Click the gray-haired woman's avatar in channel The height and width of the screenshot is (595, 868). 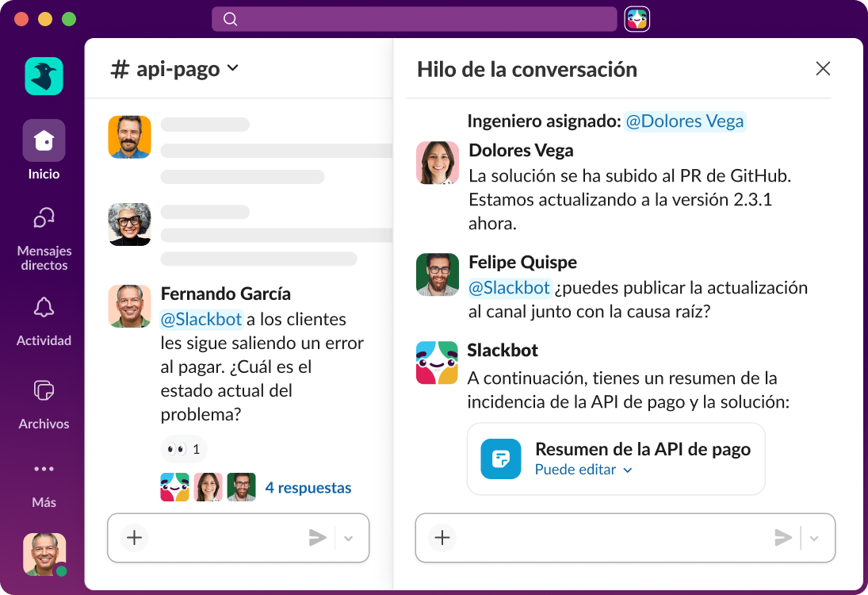pos(129,225)
